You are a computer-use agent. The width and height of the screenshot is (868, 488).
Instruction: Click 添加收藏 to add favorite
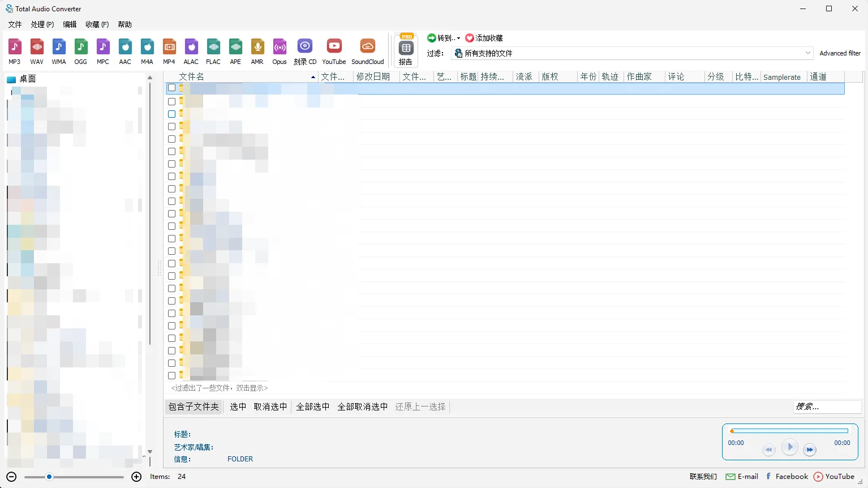click(x=484, y=38)
